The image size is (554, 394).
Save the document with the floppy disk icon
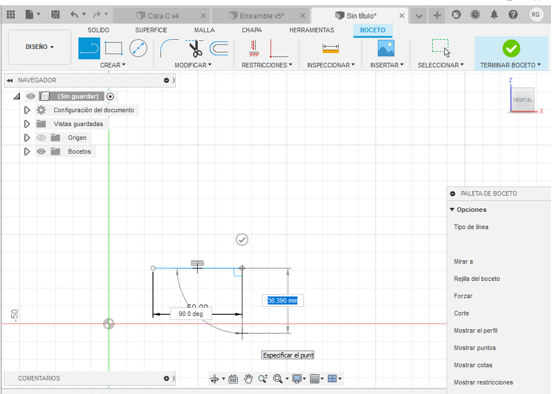tap(55, 14)
